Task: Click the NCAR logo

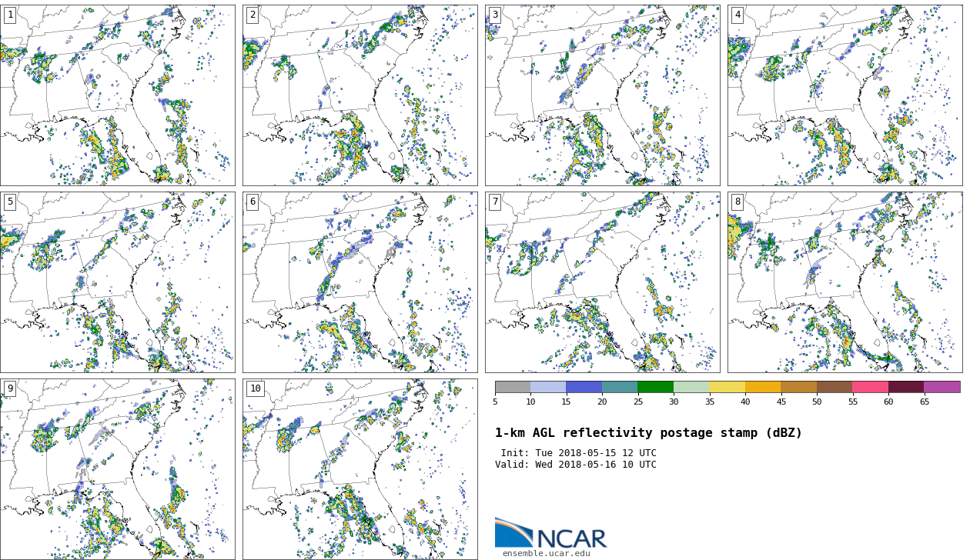Action: (x=550, y=534)
